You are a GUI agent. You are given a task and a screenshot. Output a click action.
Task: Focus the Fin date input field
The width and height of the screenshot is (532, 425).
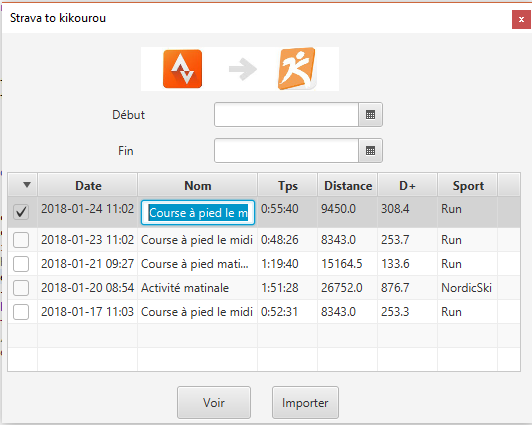point(286,151)
